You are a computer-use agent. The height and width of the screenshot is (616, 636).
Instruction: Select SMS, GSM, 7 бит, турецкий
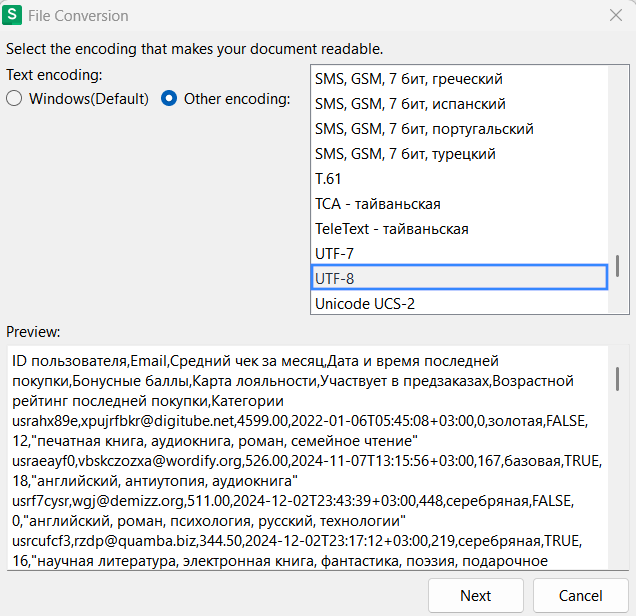459,154
